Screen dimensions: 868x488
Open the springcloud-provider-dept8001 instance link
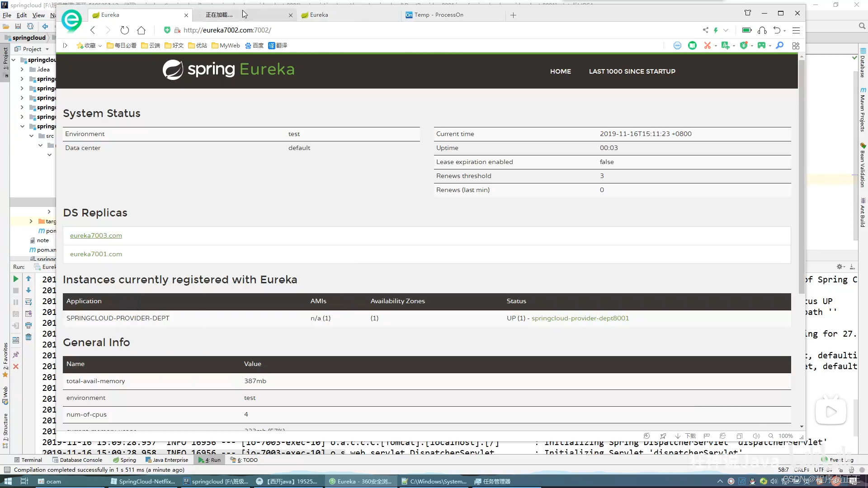coord(580,318)
